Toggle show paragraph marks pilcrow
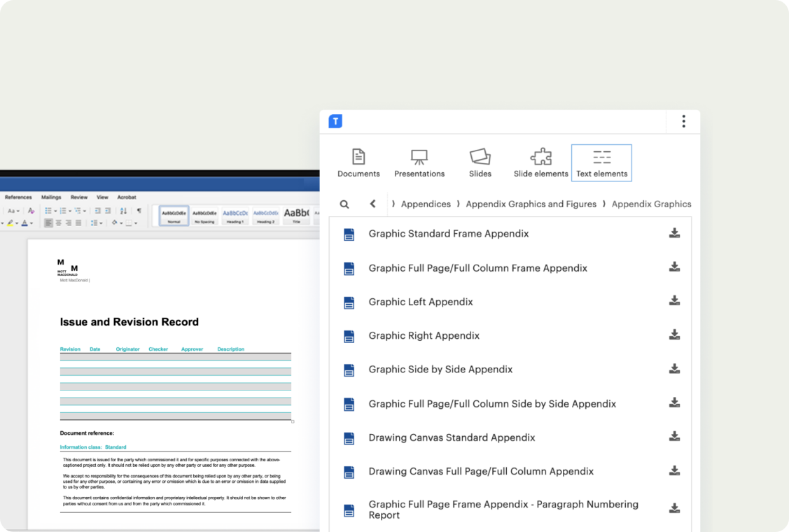 point(139,211)
